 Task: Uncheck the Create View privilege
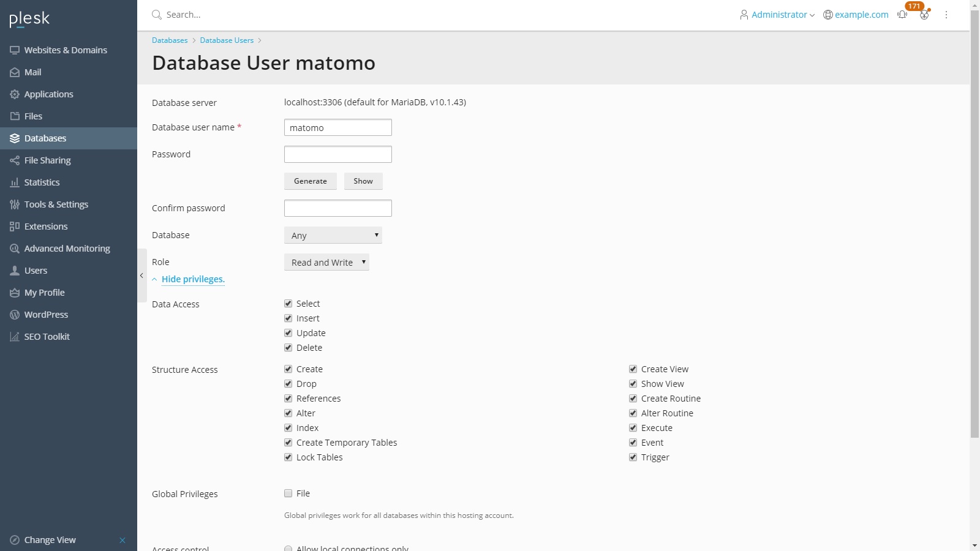tap(633, 369)
